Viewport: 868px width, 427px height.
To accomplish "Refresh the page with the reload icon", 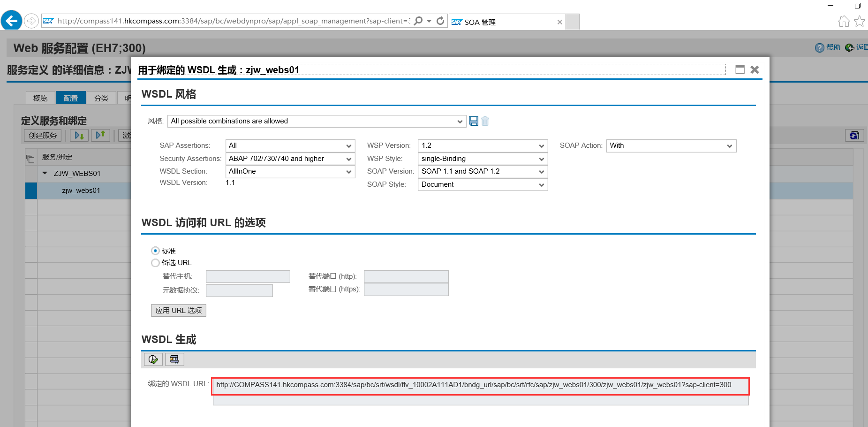I will [440, 21].
